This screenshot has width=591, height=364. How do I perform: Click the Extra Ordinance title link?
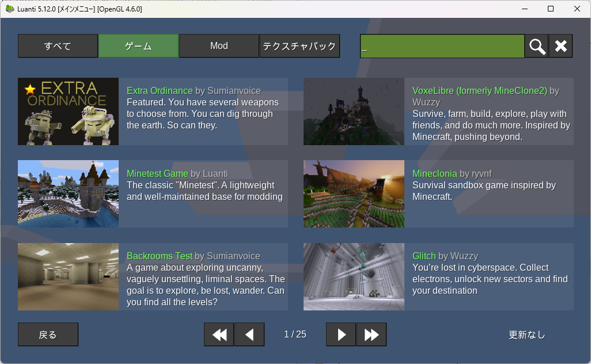pyautogui.click(x=160, y=91)
